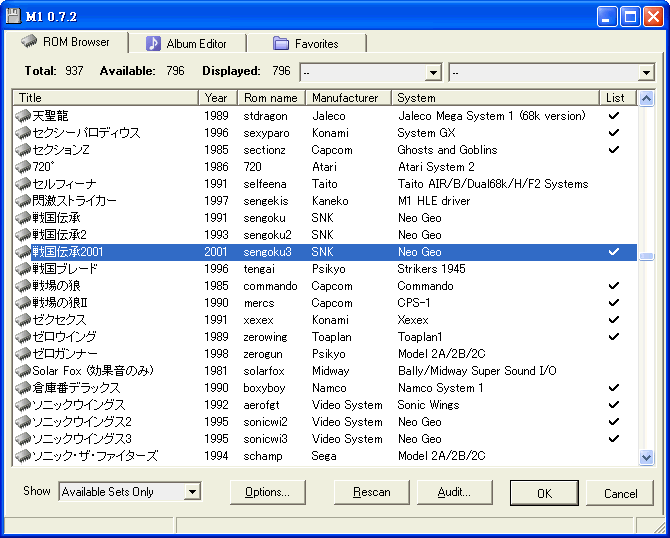Click the floppy disk icon in title bar
670x538 pixels.
coord(13,16)
